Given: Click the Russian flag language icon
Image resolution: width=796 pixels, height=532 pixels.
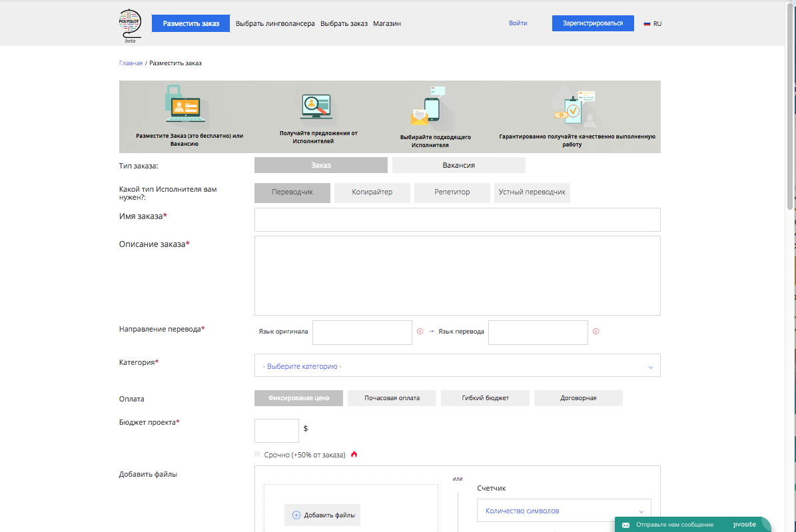Looking at the screenshot, I should [647, 23].
